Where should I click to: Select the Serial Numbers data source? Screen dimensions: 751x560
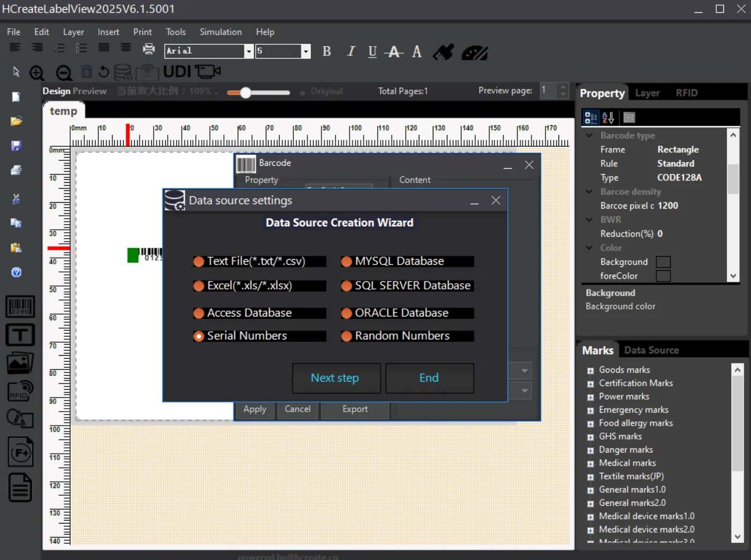point(198,336)
